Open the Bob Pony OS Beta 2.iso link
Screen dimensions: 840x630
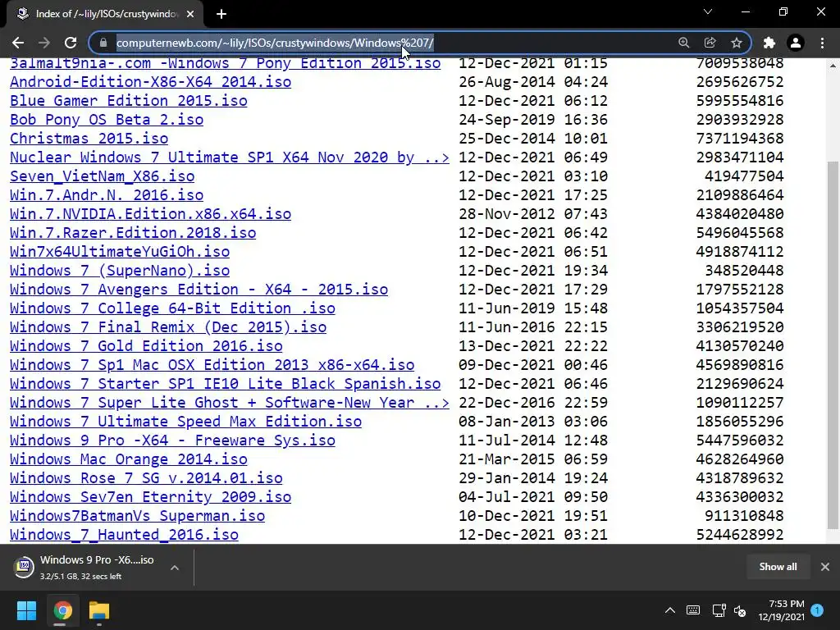(x=107, y=120)
